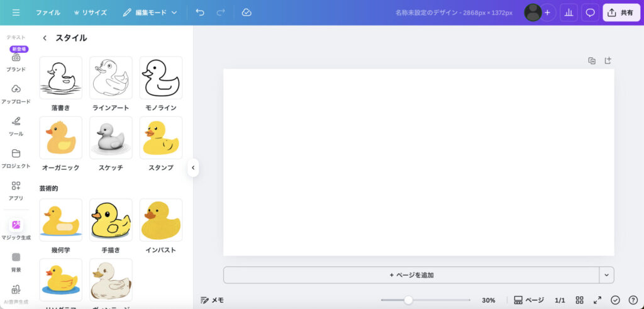Open the ブランド sidebar tab
Screen dimensions: 644x309
click(x=16, y=62)
